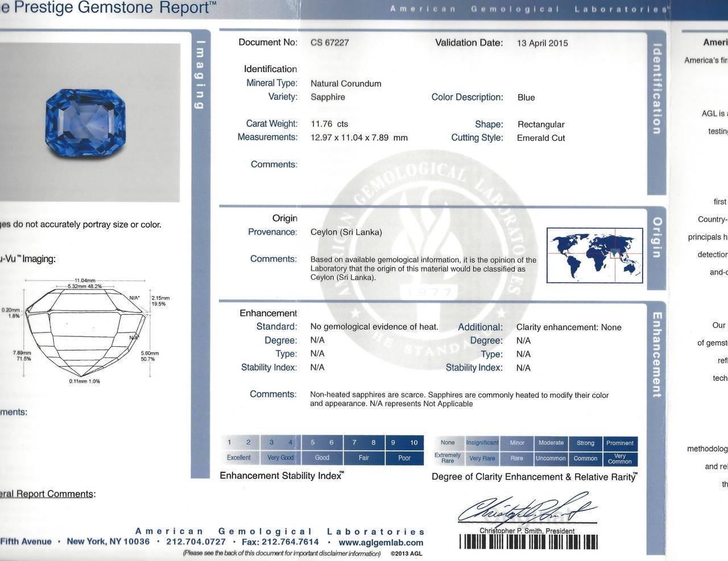The height and width of the screenshot is (561, 728).
Task: Click 'No gemological evidence of heat.' text
Action: pyautogui.click(x=374, y=327)
